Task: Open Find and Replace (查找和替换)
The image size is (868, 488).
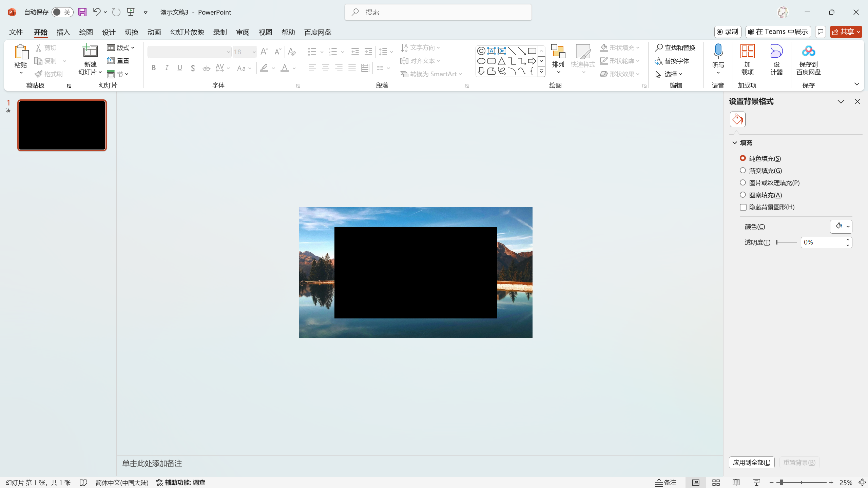Action: click(x=675, y=47)
